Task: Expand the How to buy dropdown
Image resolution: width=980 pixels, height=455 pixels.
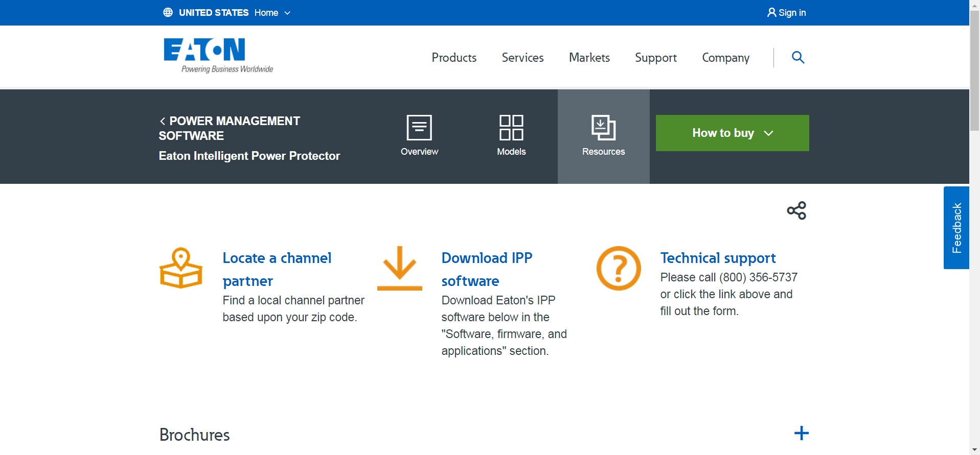Action: pos(732,133)
